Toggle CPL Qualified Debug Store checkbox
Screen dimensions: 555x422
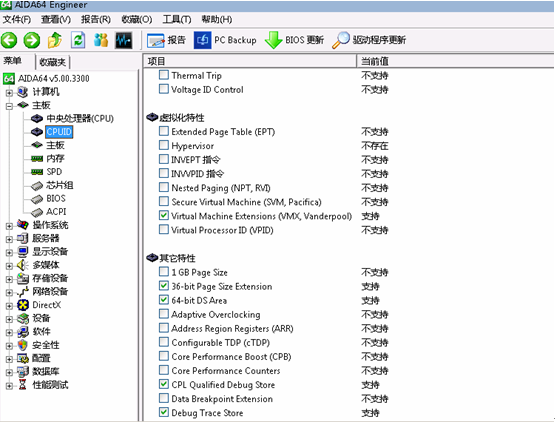[164, 384]
